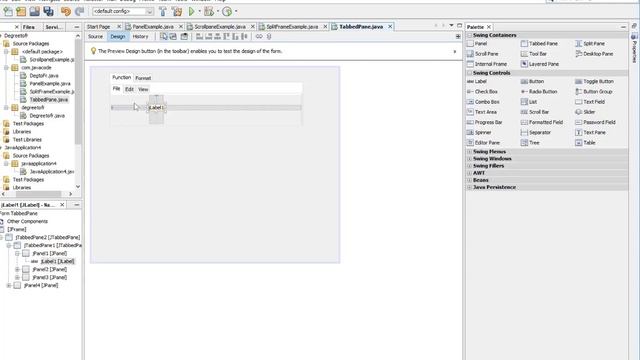Expand the AWT palette category
The height and width of the screenshot is (360, 640).
(x=469, y=173)
